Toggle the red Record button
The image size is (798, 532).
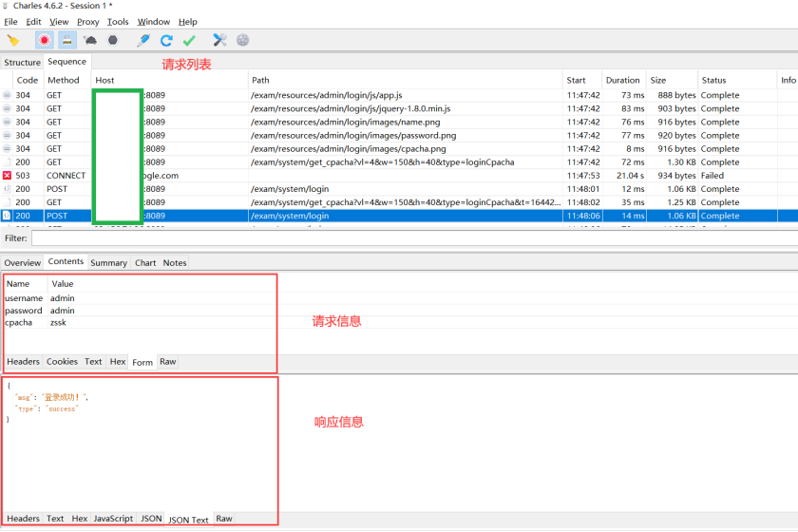click(x=45, y=40)
